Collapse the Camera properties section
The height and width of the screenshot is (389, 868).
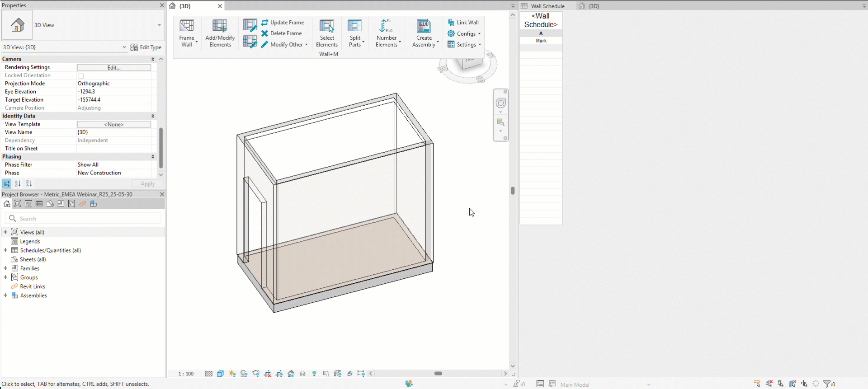(153, 59)
